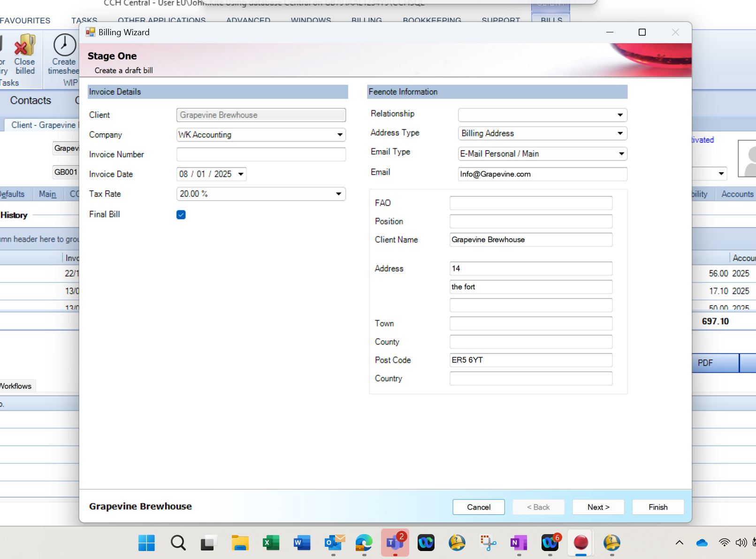The image size is (756, 559).
Task: Open the Snipping Tool from the taskbar
Action: pyautogui.click(x=488, y=543)
